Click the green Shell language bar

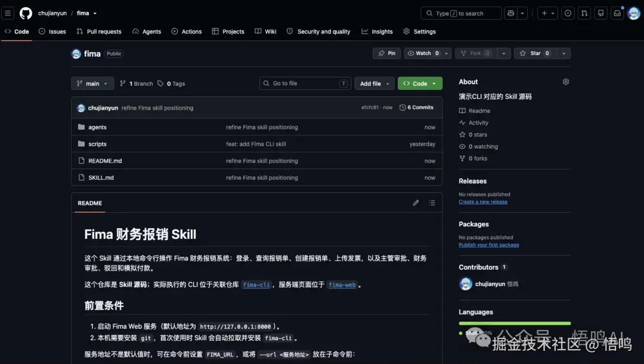click(515, 323)
